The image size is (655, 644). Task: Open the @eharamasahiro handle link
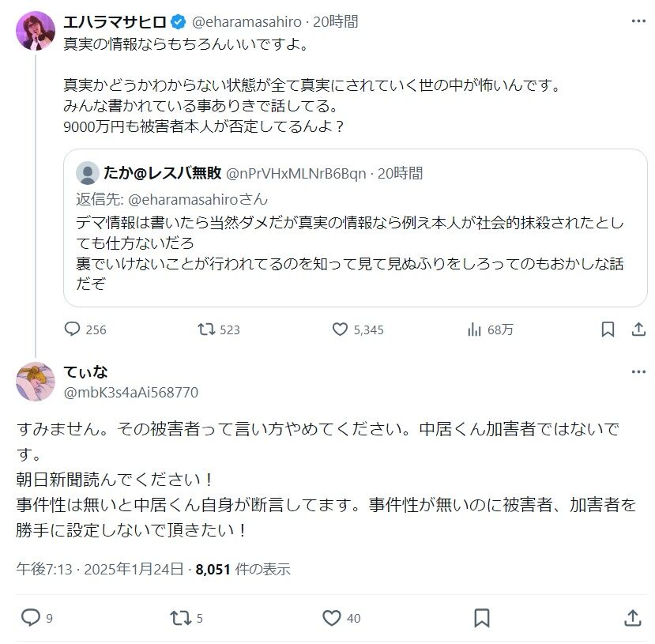[249, 21]
